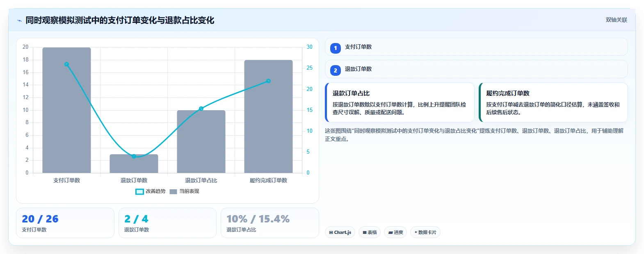Click the x-axis label 支付订单数

coord(66,180)
